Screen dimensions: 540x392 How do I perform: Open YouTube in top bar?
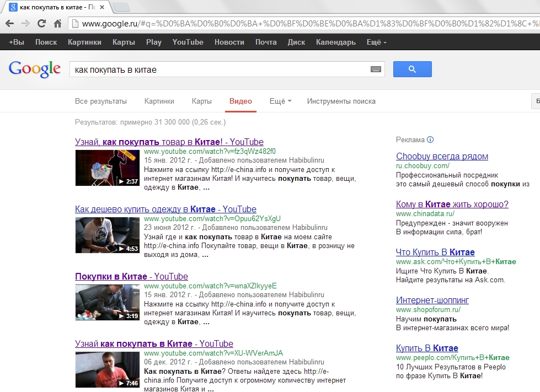(x=188, y=42)
